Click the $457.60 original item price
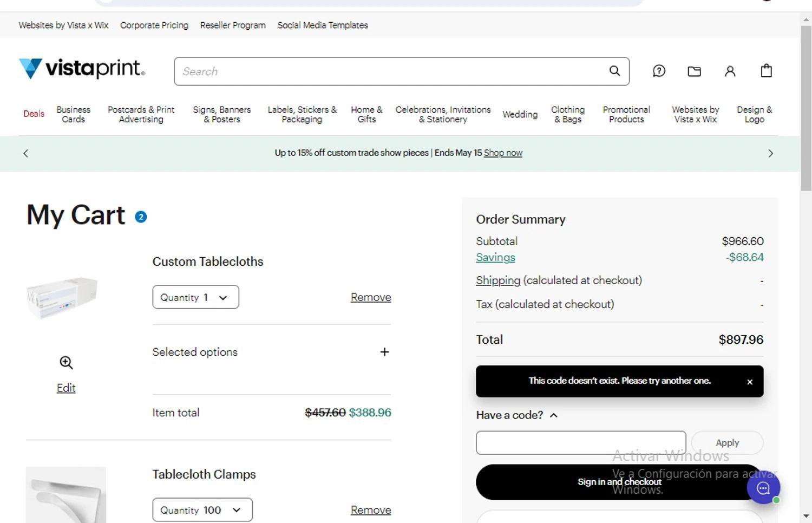812x523 pixels. (325, 413)
